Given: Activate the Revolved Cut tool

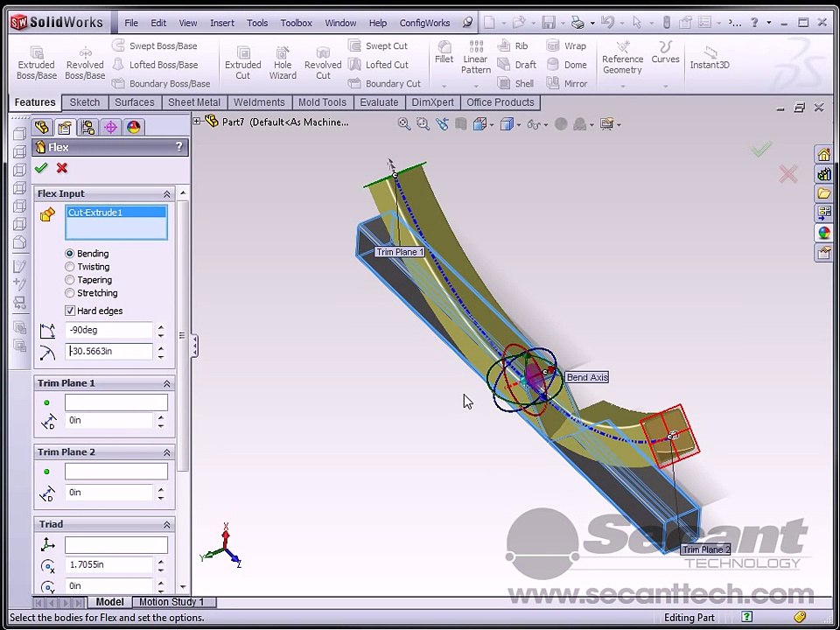Looking at the screenshot, I should point(323,63).
